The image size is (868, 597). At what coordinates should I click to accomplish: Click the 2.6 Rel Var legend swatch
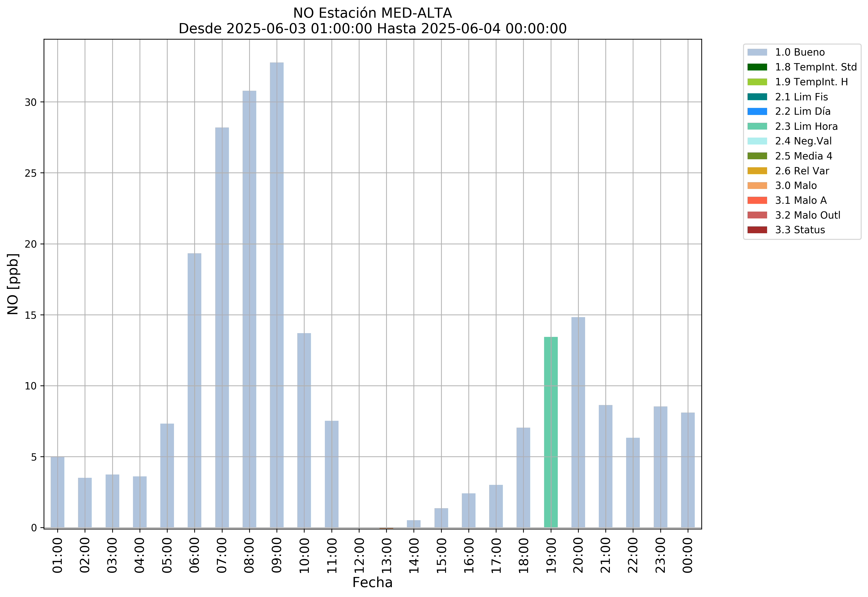[x=757, y=171]
